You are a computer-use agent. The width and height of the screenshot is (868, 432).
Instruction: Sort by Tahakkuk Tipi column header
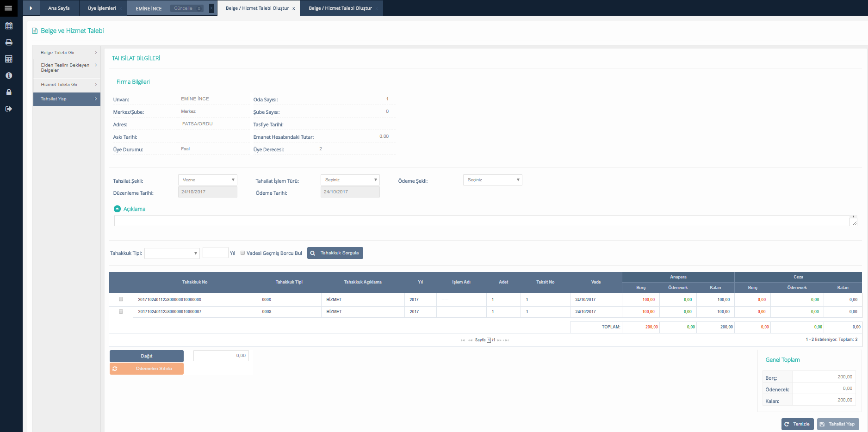289,282
